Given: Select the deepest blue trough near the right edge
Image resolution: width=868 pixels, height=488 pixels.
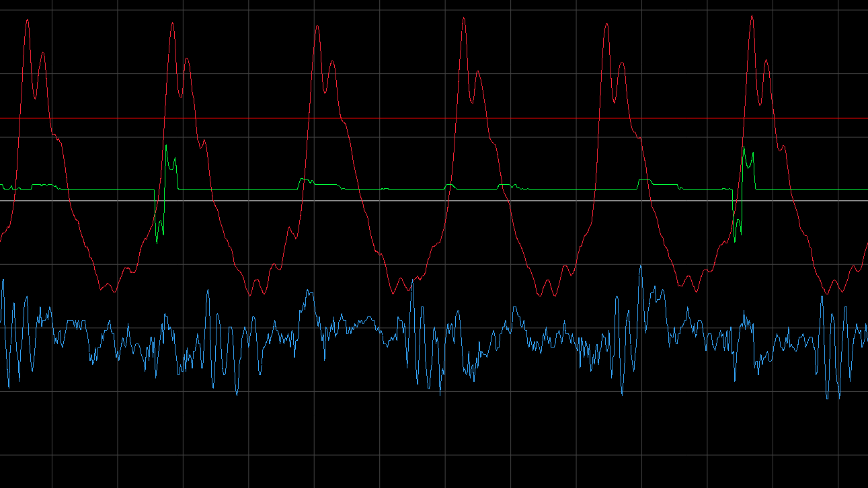Looking at the screenshot, I should pos(828,398).
